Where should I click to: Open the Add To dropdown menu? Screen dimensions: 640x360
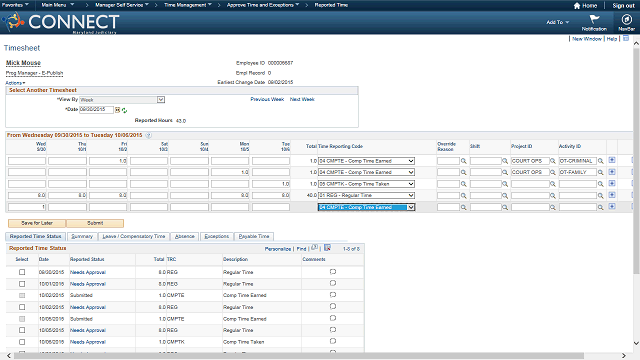point(558,22)
